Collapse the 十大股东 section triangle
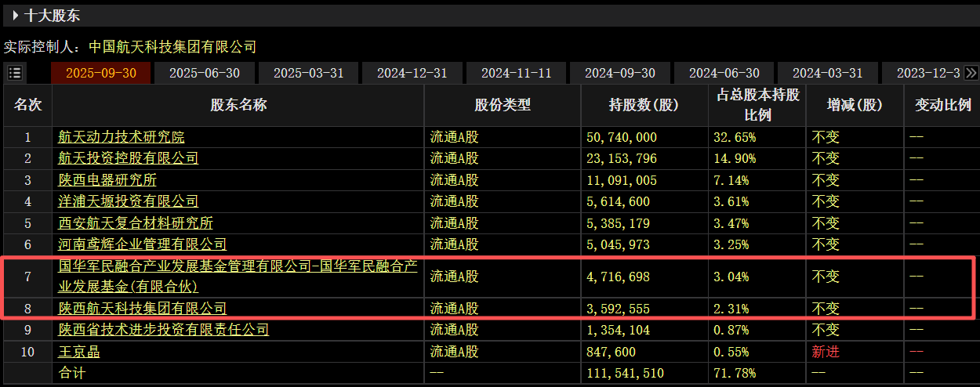The width and height of the screenshot is (980, 387). coord(16,15)
